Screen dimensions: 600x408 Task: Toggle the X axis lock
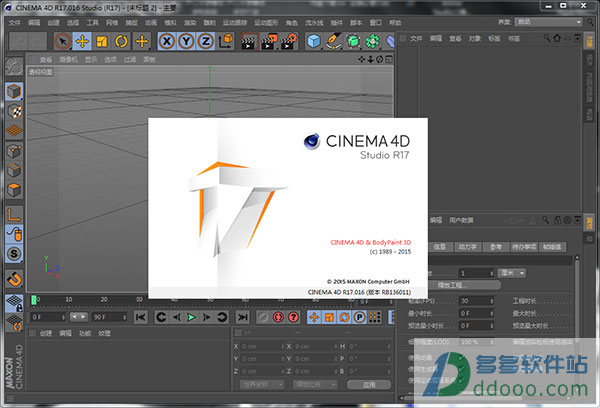(167, 41)
